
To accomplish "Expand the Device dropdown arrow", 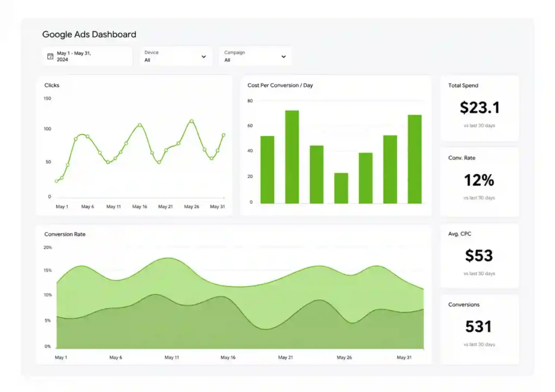I will point(204,56).
